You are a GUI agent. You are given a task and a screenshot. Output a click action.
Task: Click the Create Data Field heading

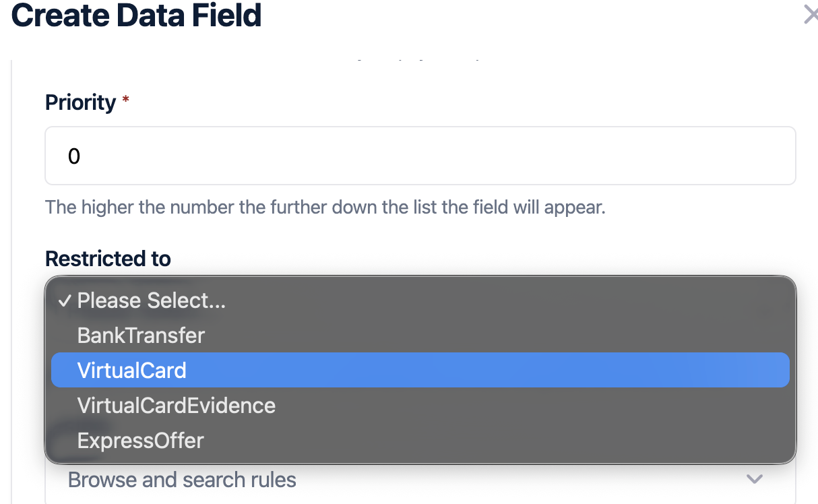[x=136, y=15]
